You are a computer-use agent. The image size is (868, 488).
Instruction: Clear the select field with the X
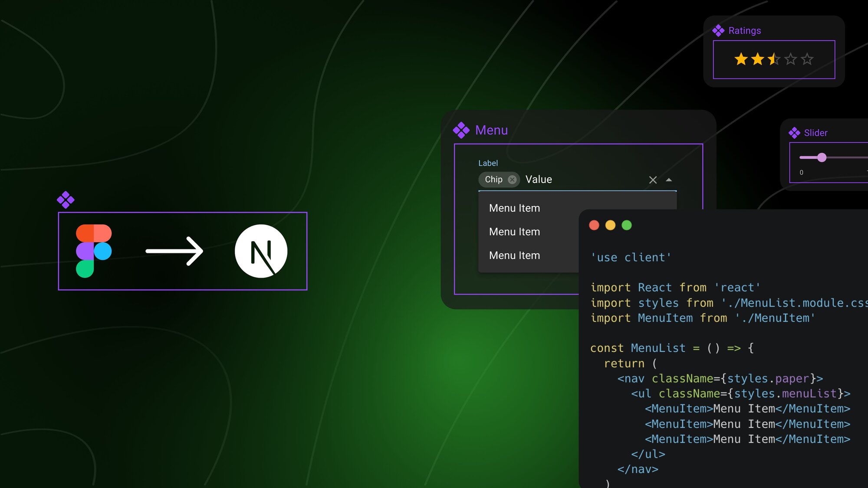pyautogui.click(x=653, y=180)
